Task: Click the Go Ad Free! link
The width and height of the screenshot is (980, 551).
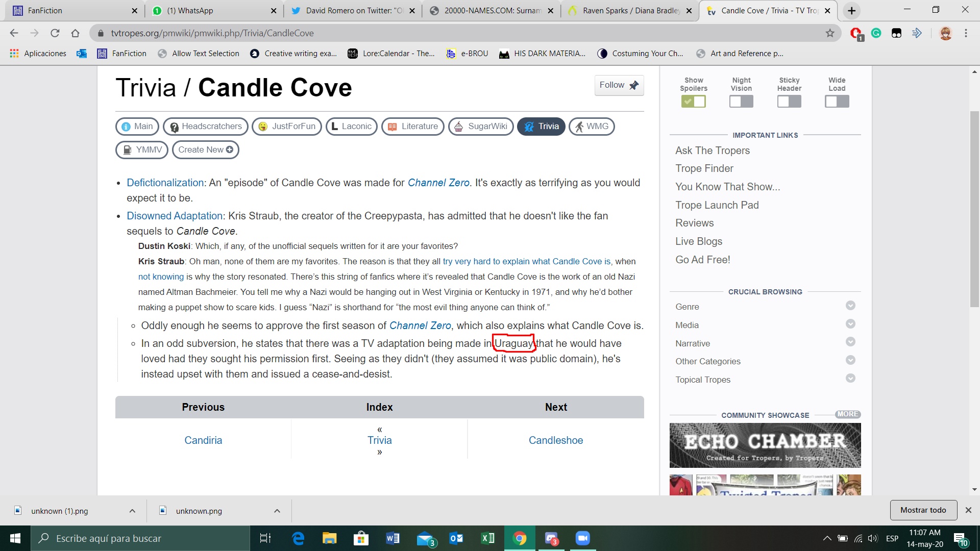Action: (703, 260)
